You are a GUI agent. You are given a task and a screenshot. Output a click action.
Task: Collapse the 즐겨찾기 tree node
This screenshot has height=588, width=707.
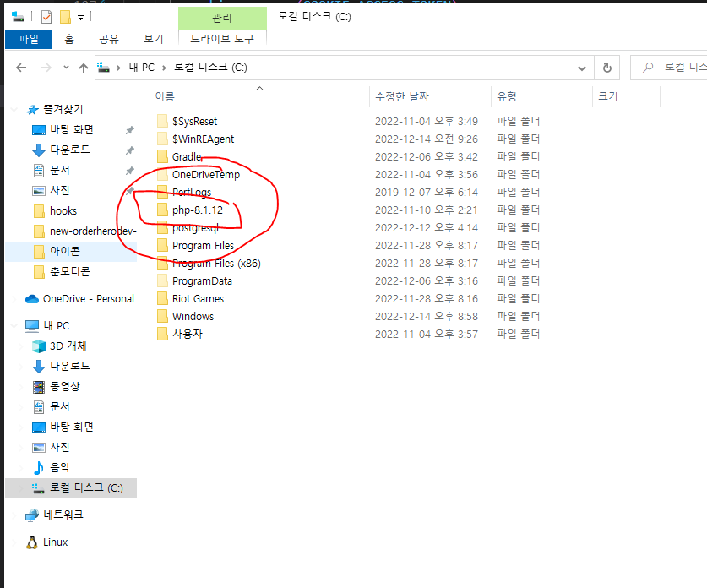click(14, 109)
